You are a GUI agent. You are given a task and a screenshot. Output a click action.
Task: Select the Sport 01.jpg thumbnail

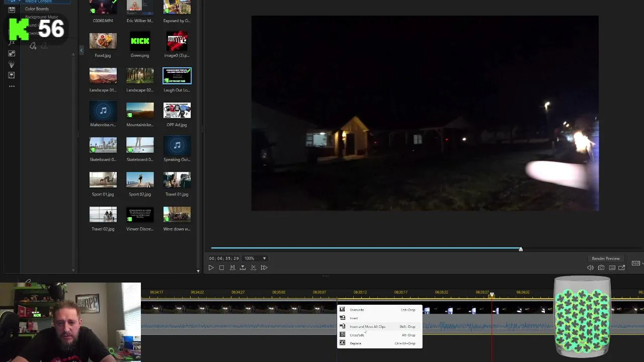point(103,180)
